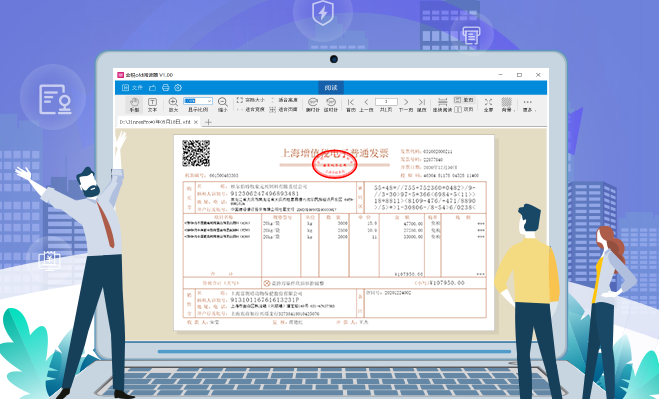
Task: Click the red oval invoice stamp
Action: [x=335, y=165]
